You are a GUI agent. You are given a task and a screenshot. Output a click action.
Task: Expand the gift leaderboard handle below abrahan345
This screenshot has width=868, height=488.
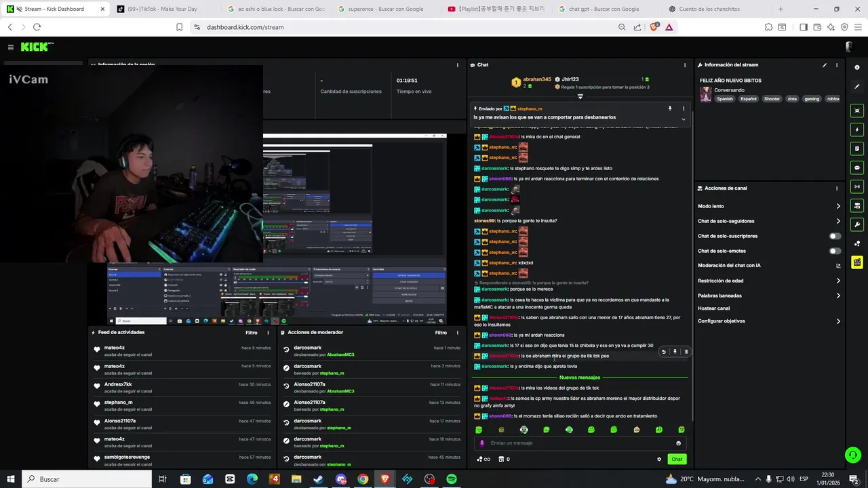580,96
